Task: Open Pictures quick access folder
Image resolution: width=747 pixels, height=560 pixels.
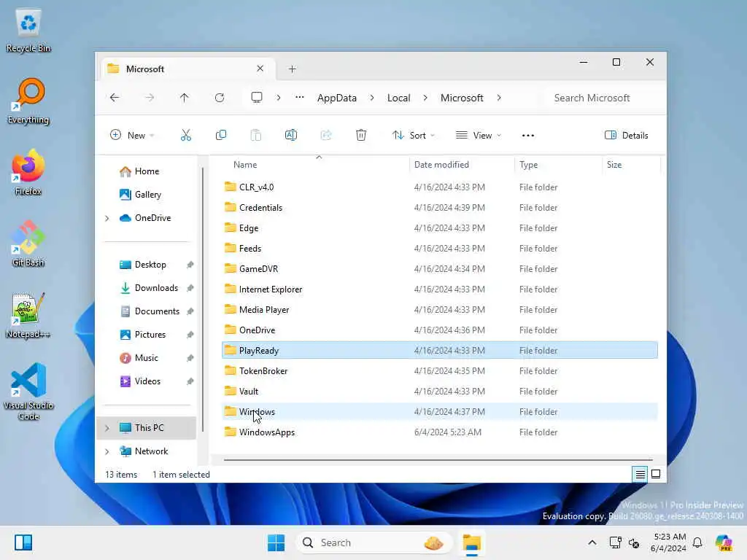Action: pyautogui.click(x=150, y=334)
